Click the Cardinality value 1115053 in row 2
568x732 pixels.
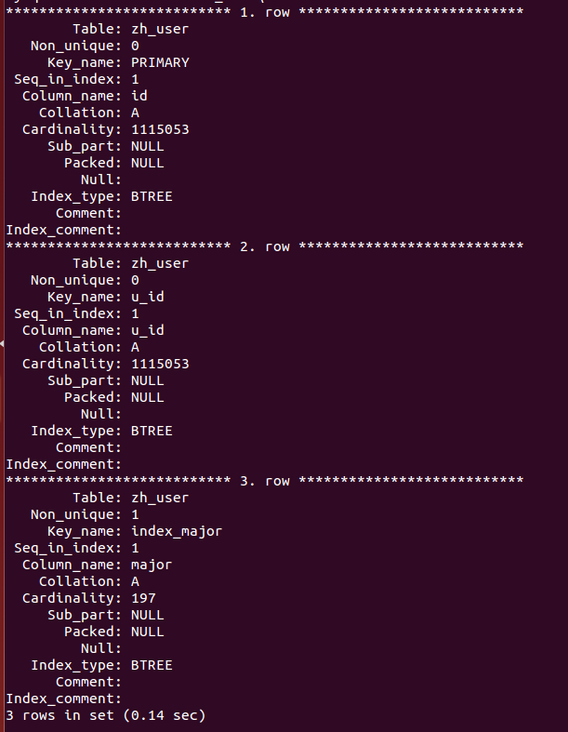tap(160, 364)
